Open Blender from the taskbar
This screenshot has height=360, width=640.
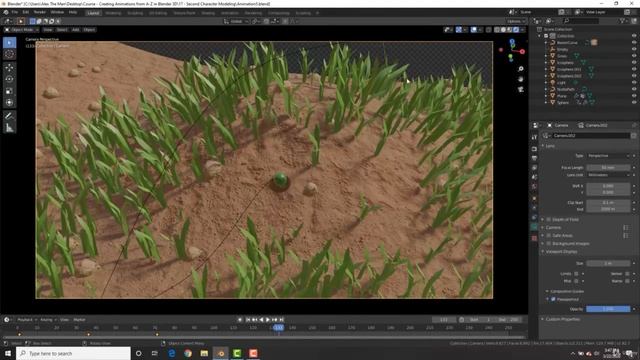[x=220, y=353]
